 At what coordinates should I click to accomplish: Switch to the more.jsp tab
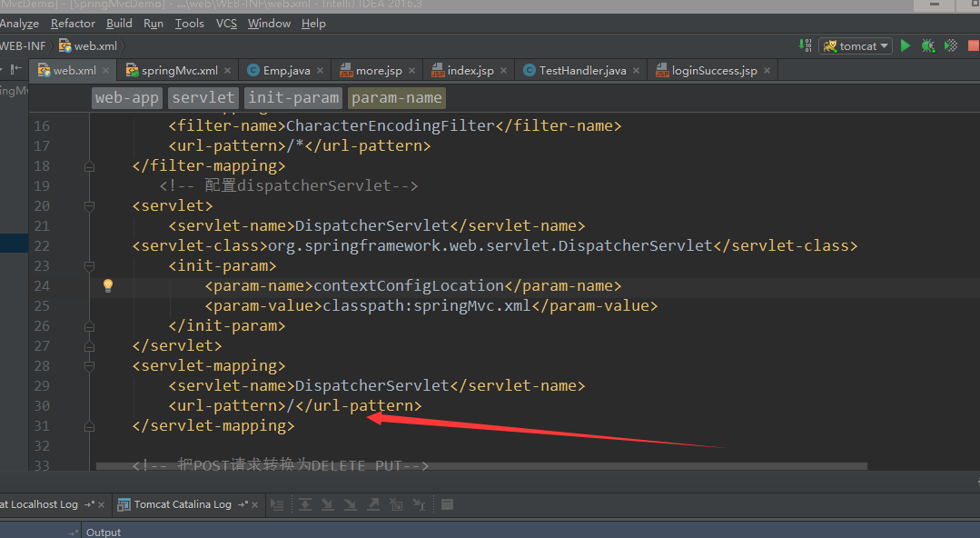(x=379, y=71)
